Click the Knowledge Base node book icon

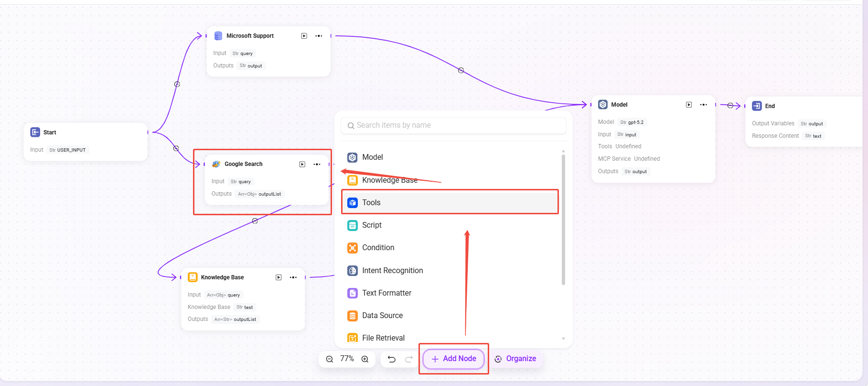coord(193,277)
